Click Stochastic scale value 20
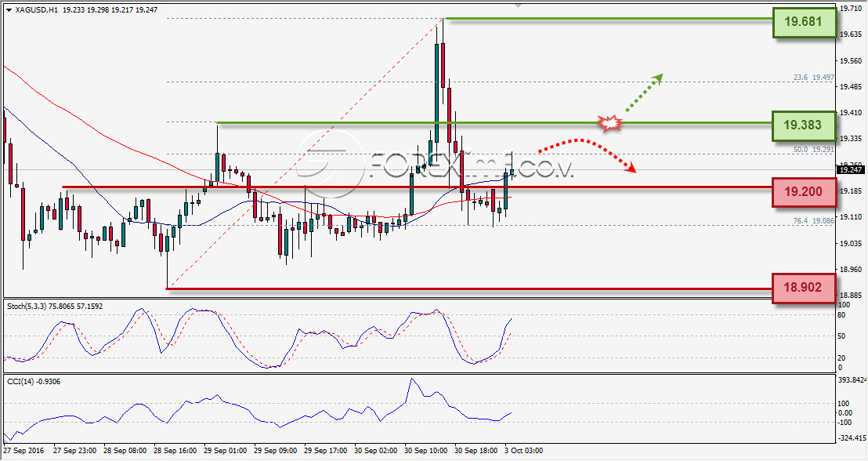 tap(841, 358)
